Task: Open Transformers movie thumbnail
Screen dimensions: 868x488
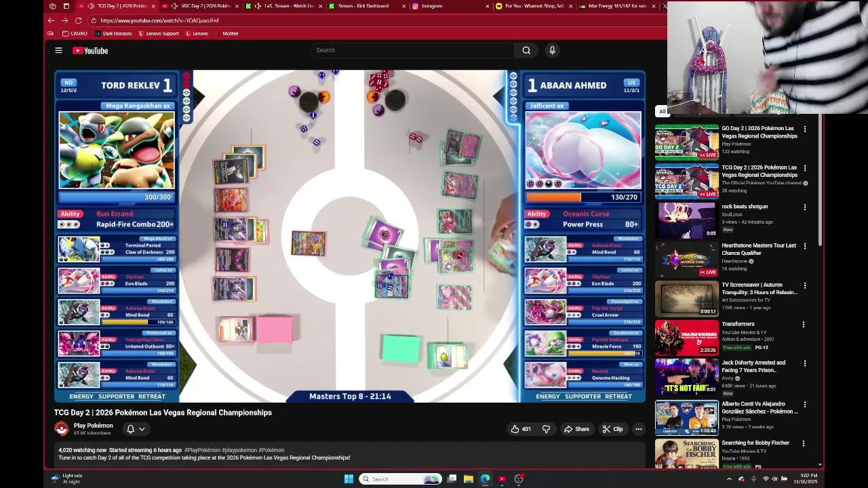Action: 686,338
